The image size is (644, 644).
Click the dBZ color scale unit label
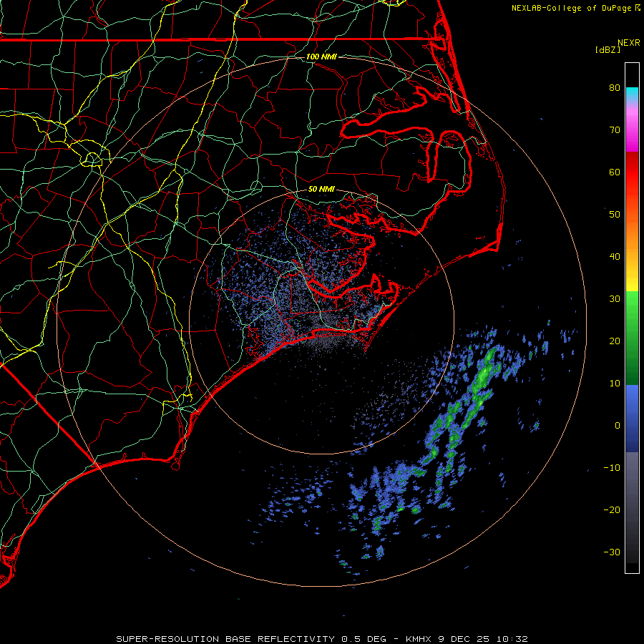[x=608, y=49]
